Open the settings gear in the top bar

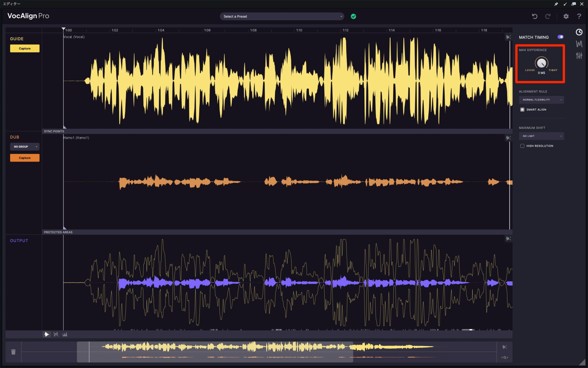(x=566, y=16)
